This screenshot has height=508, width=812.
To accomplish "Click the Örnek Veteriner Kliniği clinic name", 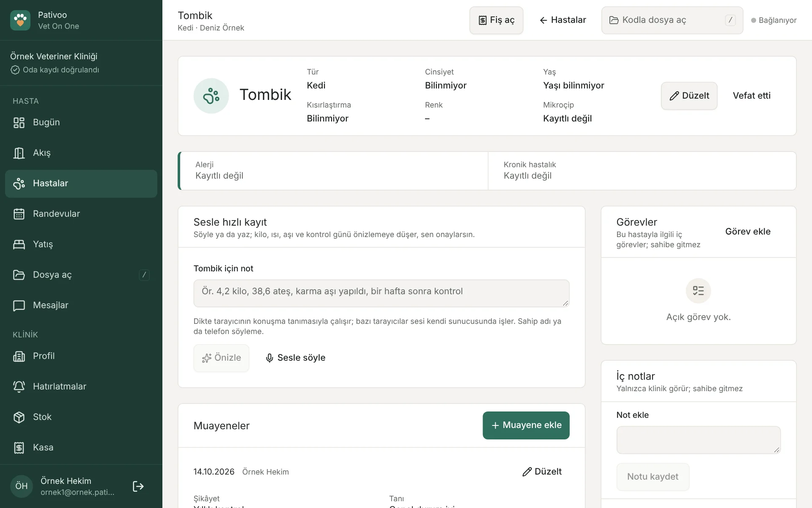I will pos(54,56).
